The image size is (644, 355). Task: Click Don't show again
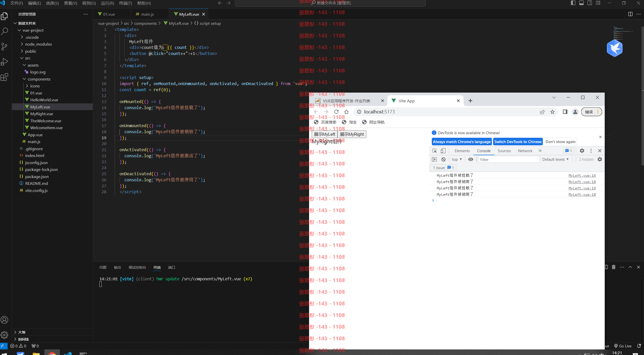[x=560, y=142]
